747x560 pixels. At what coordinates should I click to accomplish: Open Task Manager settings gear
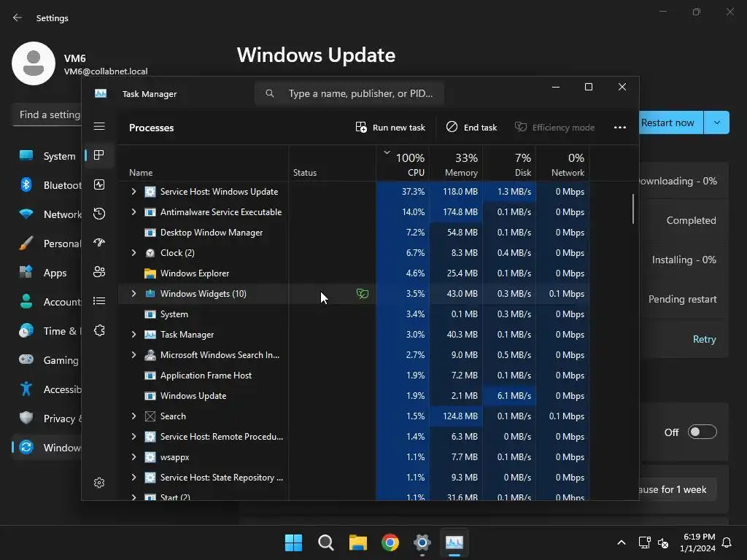(x=99, y=483)
